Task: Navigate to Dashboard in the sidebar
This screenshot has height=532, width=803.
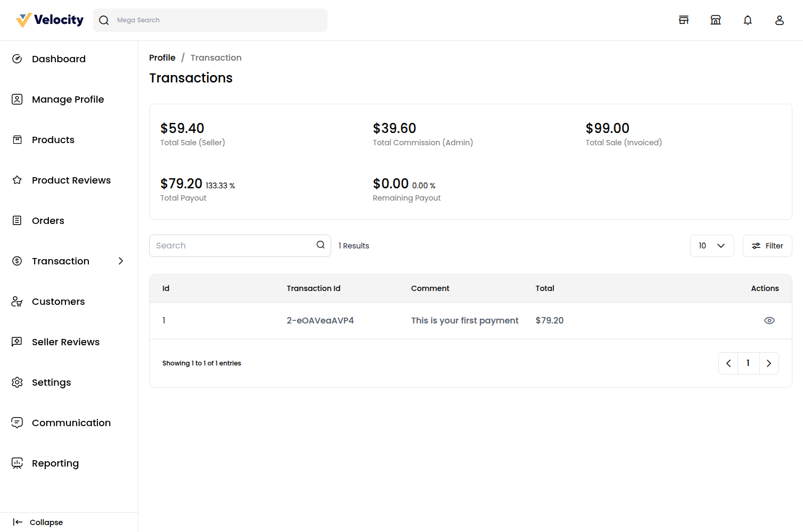Action: tap(59, 59)
